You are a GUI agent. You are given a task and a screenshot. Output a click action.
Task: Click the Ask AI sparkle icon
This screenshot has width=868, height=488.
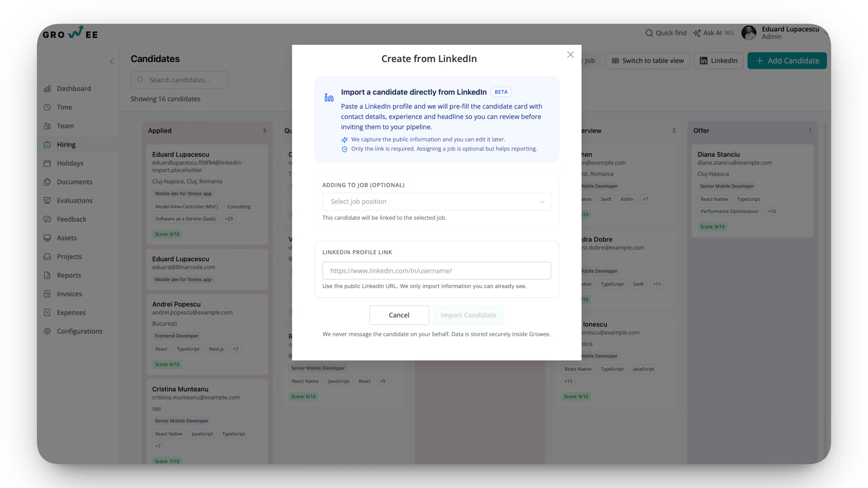tap(697, 33)
